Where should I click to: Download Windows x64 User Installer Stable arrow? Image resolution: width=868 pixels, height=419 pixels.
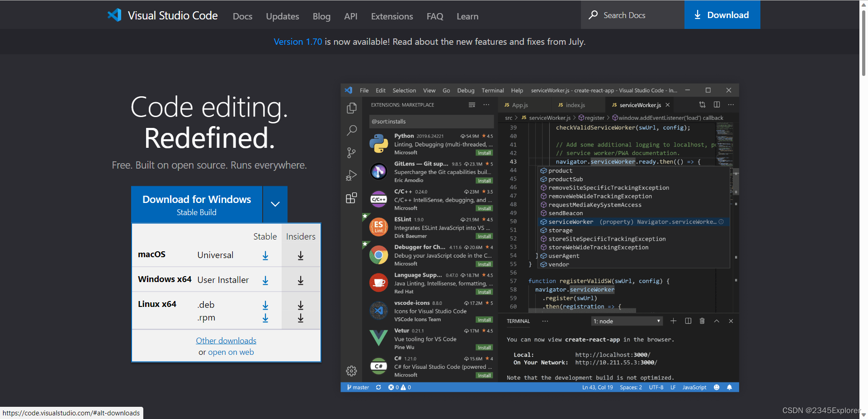265,281
